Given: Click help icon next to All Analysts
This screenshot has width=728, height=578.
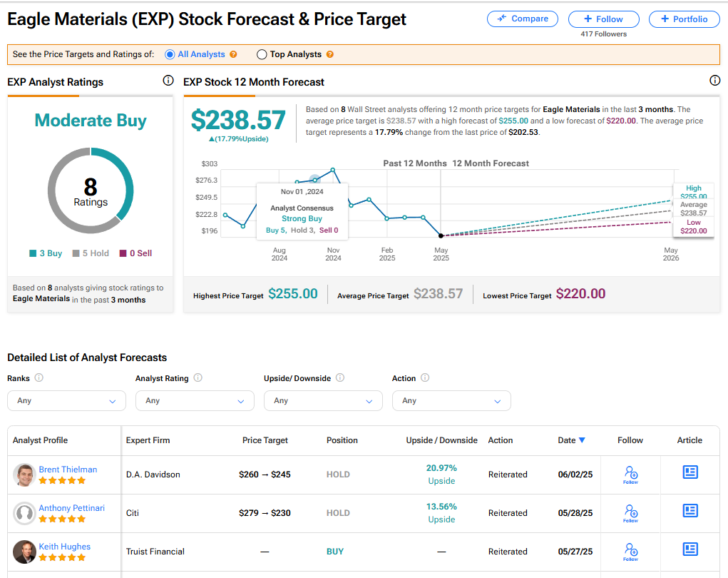Looking at the screenshot, I should pyautogui.click(x=233, y=54).
